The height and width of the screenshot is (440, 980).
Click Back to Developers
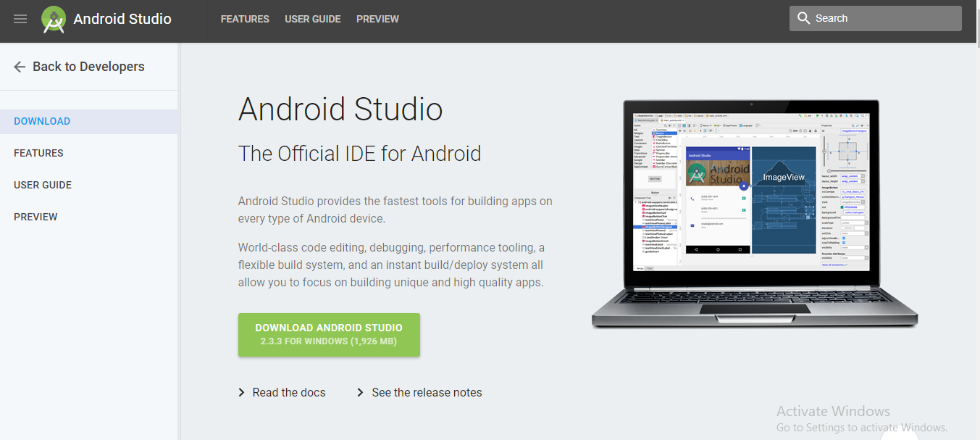(88, 66)
